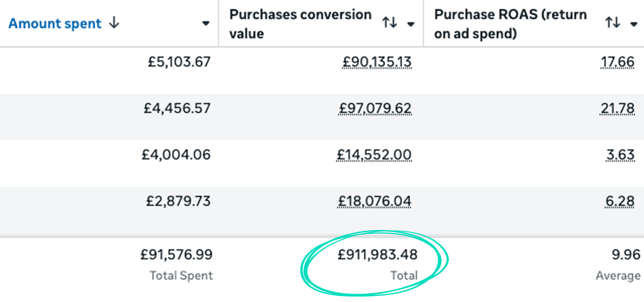Image resolution: width=644 pixels, height=302 pixels.
Task: Open the Amount spent column options dropdown
Action: (x=206, y=23)
